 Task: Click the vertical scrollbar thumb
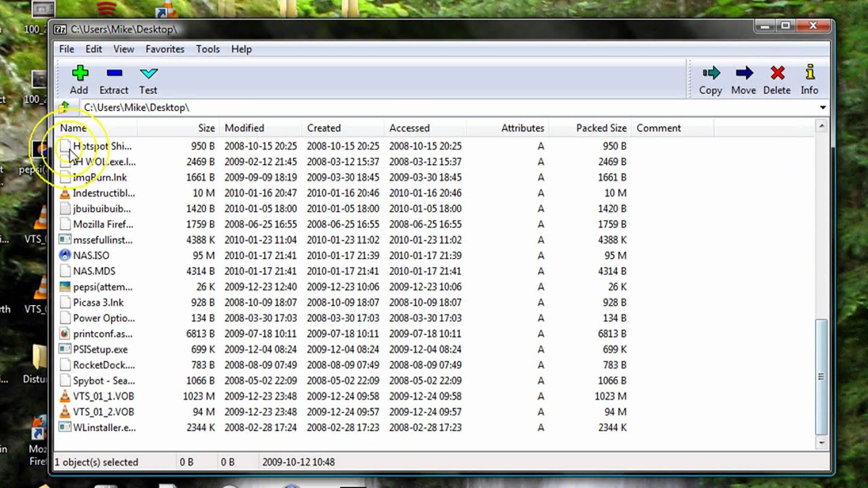(822, 377)
